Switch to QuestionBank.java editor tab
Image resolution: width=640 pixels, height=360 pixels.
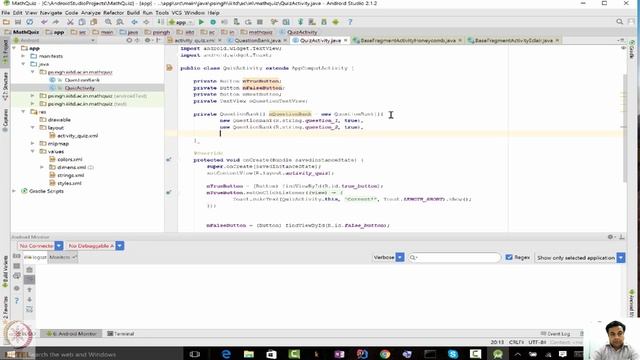[x=257, y=40]
